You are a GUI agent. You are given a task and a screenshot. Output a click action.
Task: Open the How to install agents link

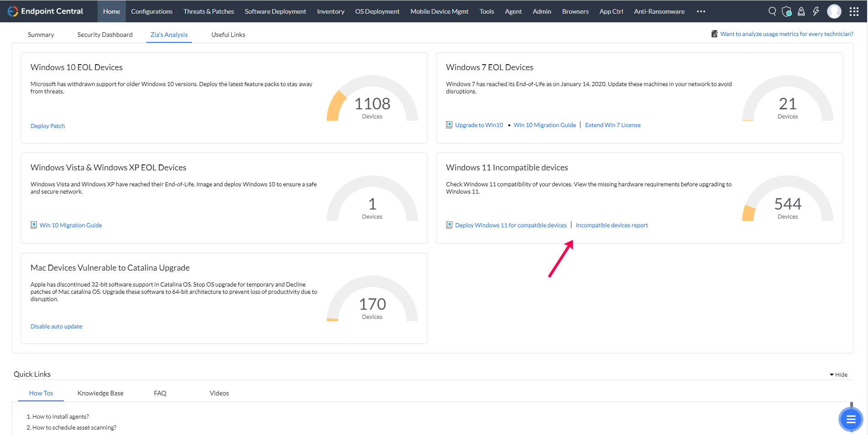(x=61, y=417)
